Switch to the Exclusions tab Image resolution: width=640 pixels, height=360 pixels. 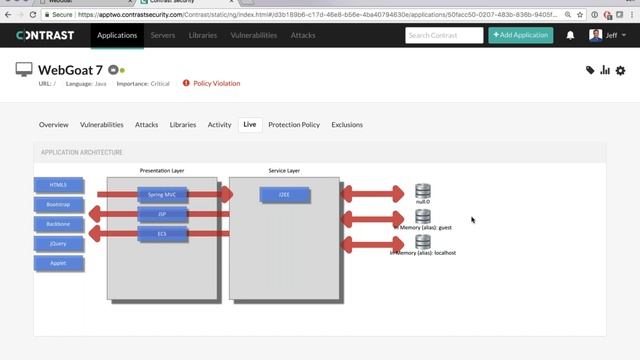point(347,124)
